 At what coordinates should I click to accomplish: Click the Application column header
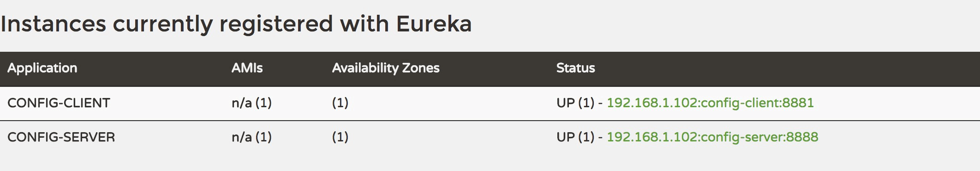tap(42, 68)
